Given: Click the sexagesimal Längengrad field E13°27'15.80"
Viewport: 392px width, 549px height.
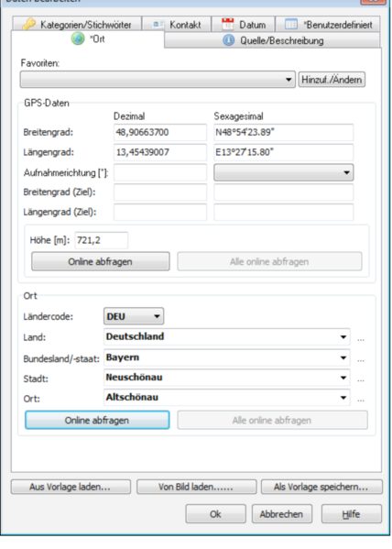Looking at the screenshot, I should click(284, 152).
